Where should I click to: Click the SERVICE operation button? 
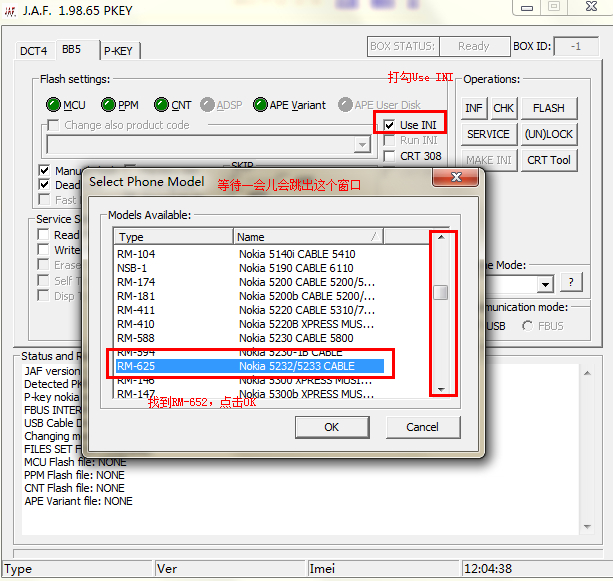click(489, 134)
